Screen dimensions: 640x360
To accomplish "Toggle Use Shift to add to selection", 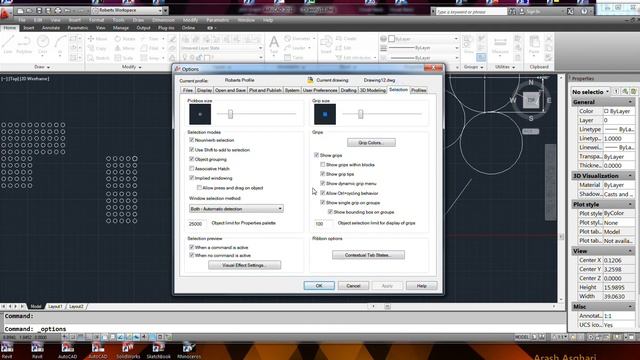I will (191, 150).
